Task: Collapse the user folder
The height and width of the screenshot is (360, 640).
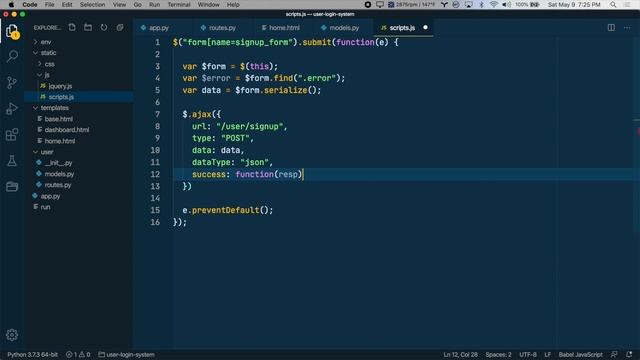Action: pos(47,151)
